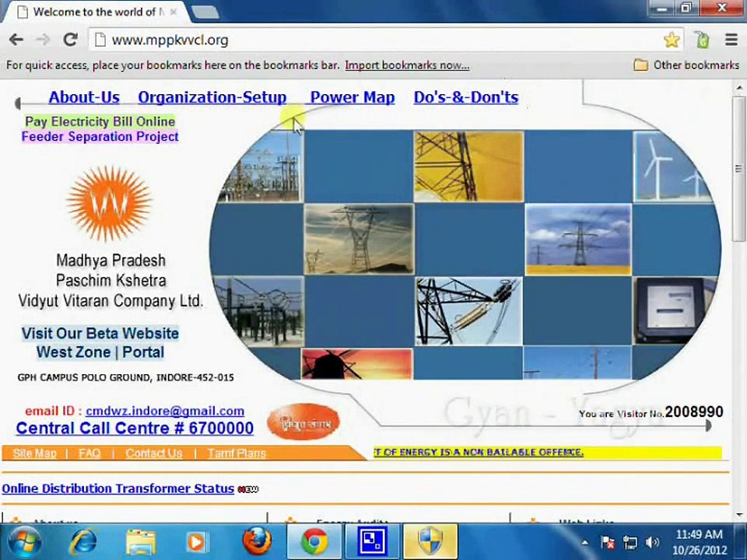Screen dimensions: 747x560
Task: Click 'Online Distribution Transformer Status' link
Action: [x=118, y=488]
